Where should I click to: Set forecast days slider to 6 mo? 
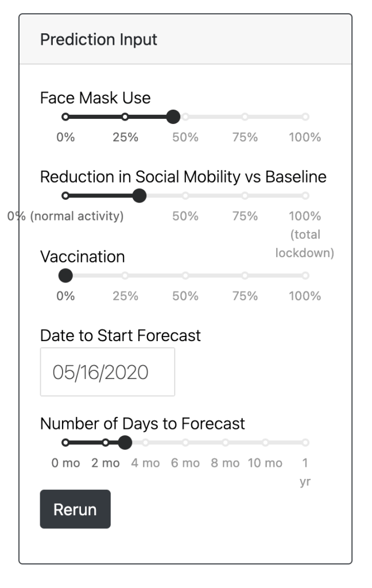(x=185, y=443)
